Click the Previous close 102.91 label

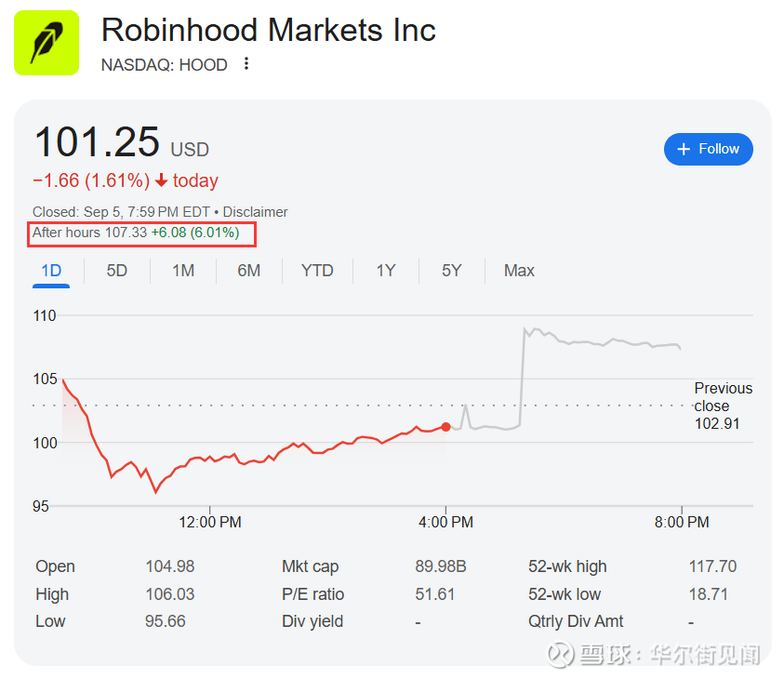point(723,406)
